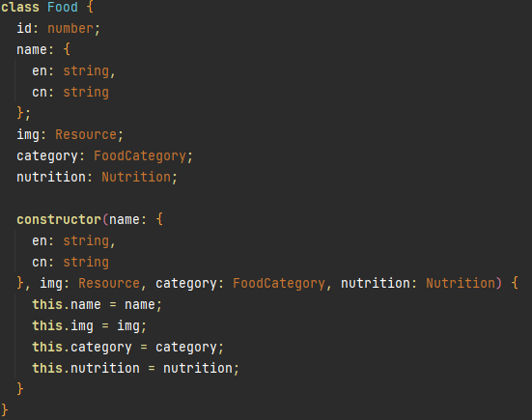Click FoodCategory in constructor parameters

(x=279, y=283)
